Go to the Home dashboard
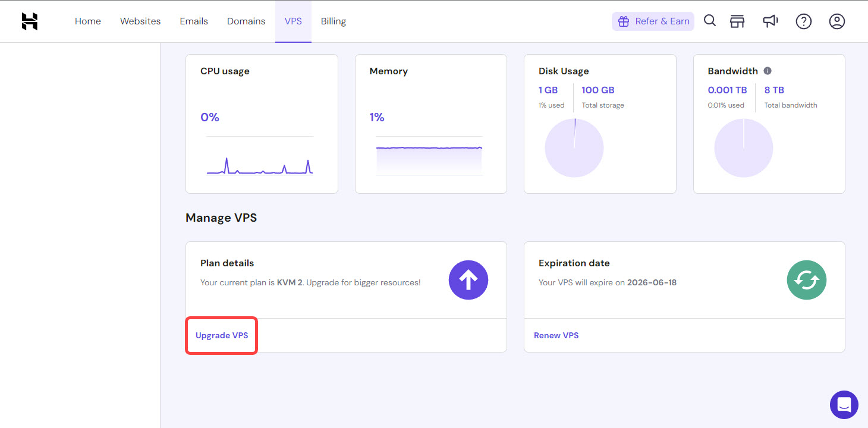Image resolution: width=868 pixels, height=428 pixels. pyautogui.click(x=87, y=21)
